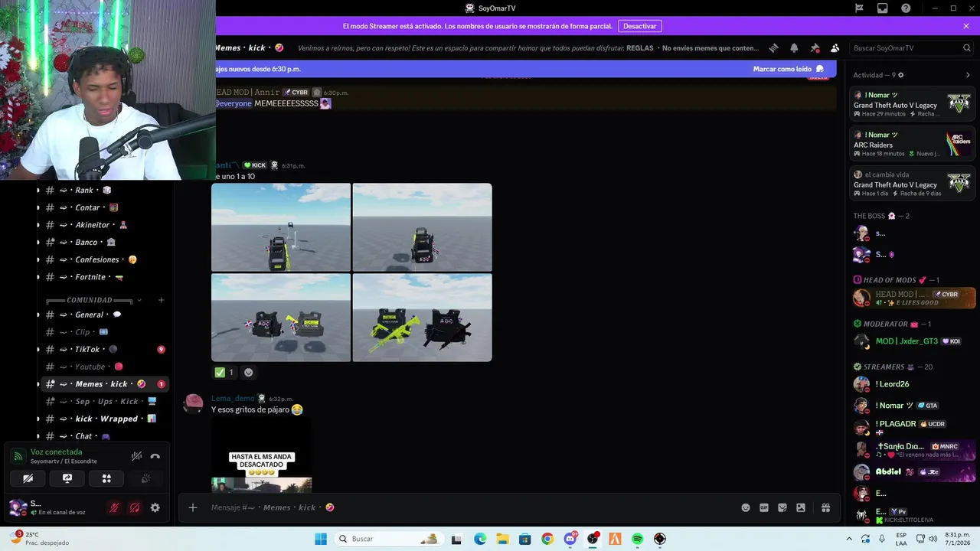Viewport: 980px width, 551px height.
Task: Show hidden tray icons chevron
Action: (x=848, y=539)
